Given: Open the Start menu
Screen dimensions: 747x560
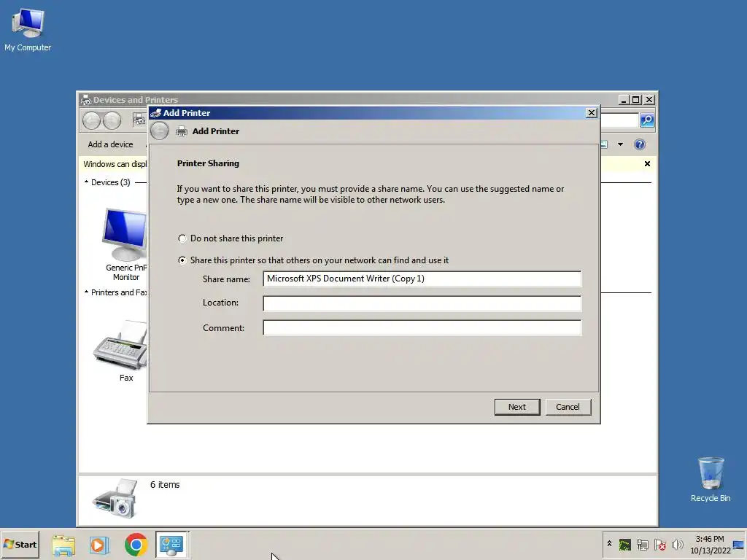Looking at the screenshot, I should pyautogui.click(x=20, y=544).
